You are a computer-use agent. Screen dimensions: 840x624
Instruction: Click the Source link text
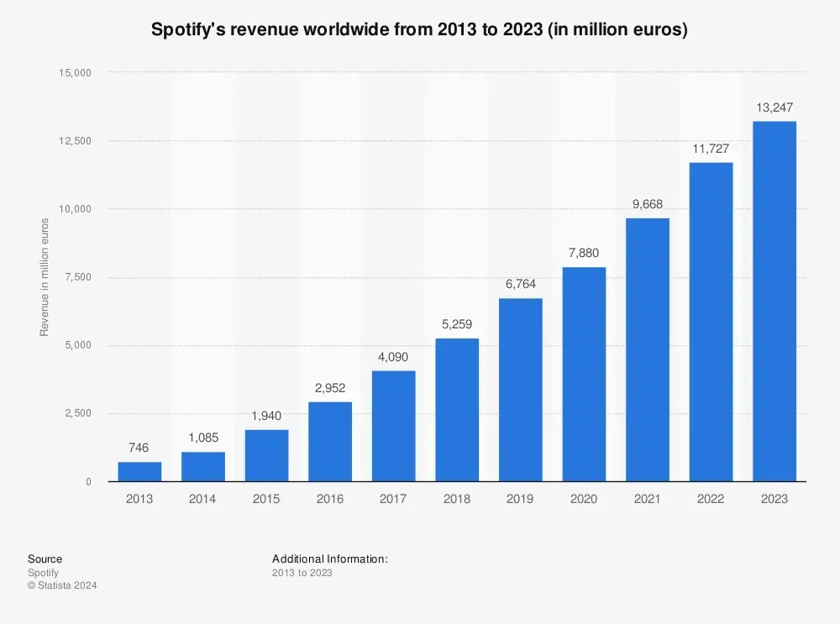[x=45, y=558]
